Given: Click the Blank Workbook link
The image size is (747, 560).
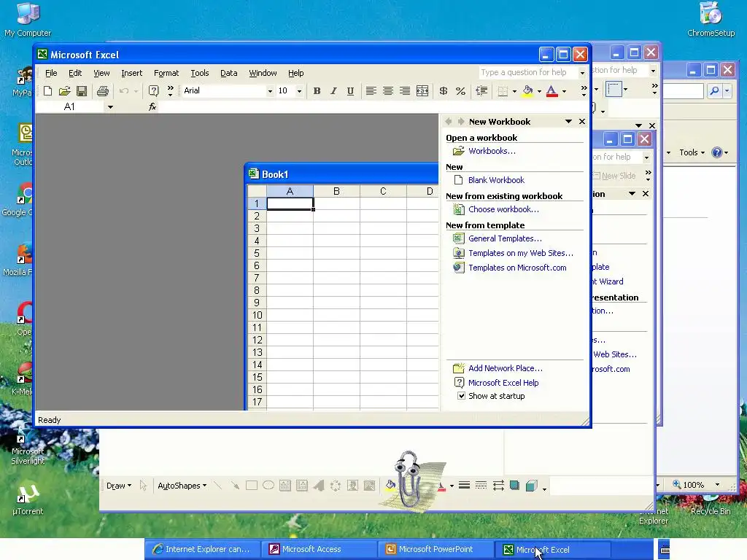Looking at the screenshot, I should coord(496,180).
